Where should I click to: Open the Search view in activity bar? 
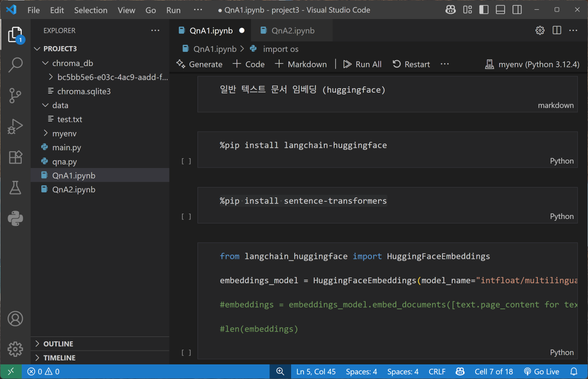(x=15, y=65)
